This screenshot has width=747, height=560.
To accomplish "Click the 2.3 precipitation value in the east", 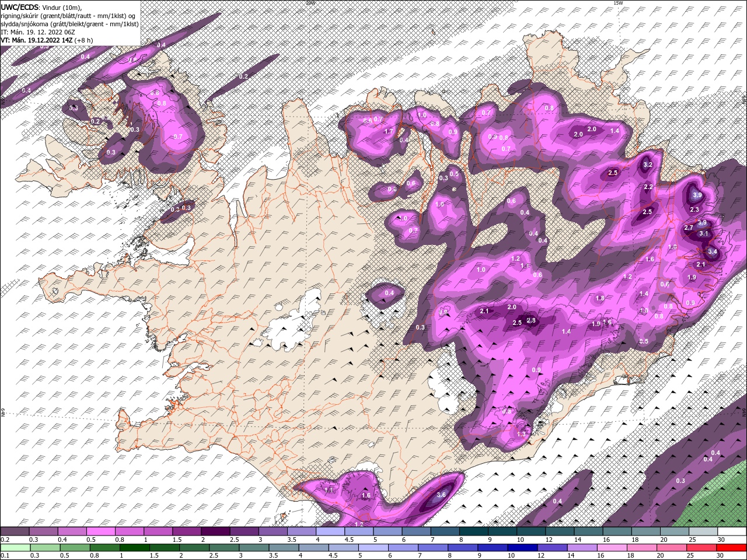I will pos(694,209).
